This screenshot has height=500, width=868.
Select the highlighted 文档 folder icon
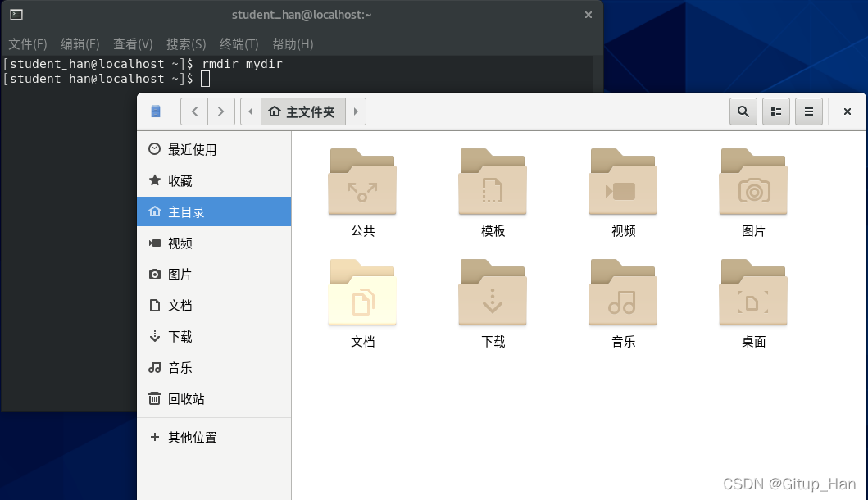(362, 293)
